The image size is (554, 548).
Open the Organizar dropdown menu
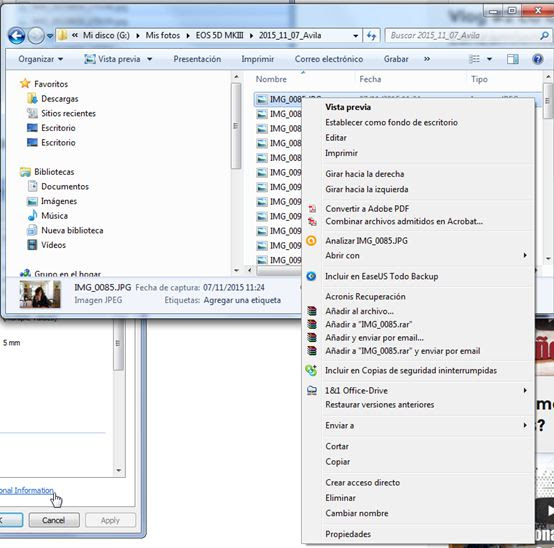point(41,59)
